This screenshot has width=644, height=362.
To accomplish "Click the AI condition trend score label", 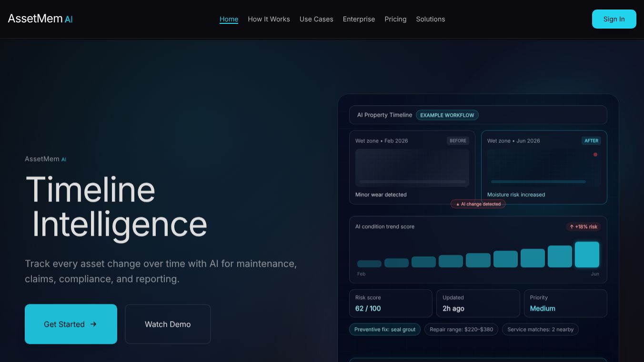I will [385, 227].
